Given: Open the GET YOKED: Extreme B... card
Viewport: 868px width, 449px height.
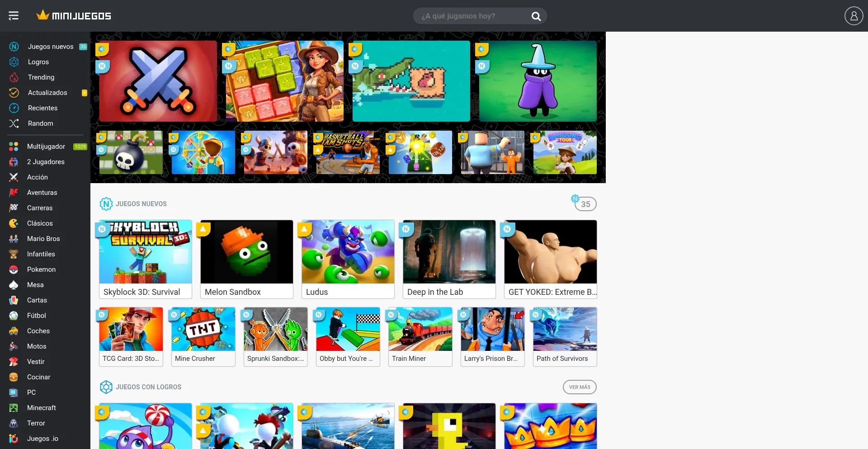Looking at the screenshot, I should click(551, 260).
